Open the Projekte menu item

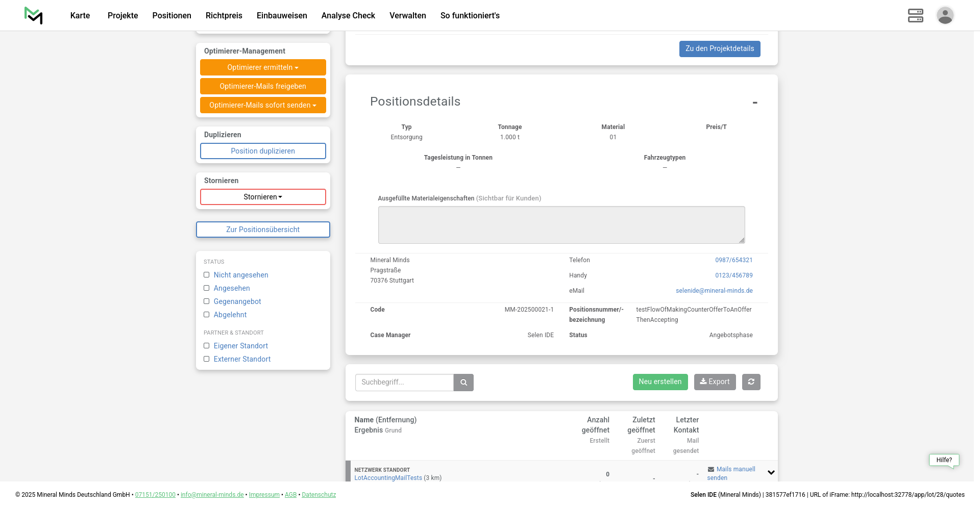point(122,15)
